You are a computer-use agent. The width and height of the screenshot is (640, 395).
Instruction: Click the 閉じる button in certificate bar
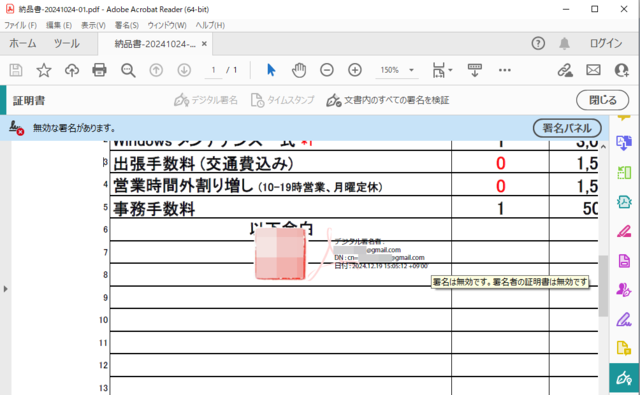(x=602, y=100)
